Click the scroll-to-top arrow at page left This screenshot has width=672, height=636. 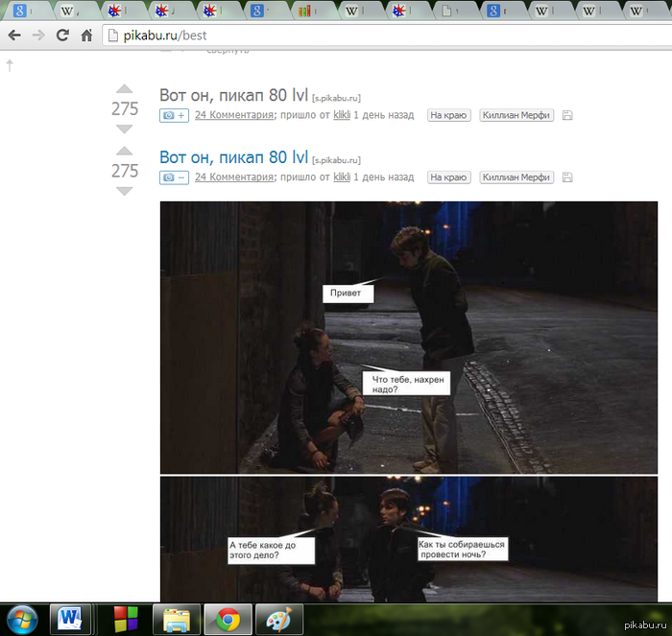[x=10, y=65]
